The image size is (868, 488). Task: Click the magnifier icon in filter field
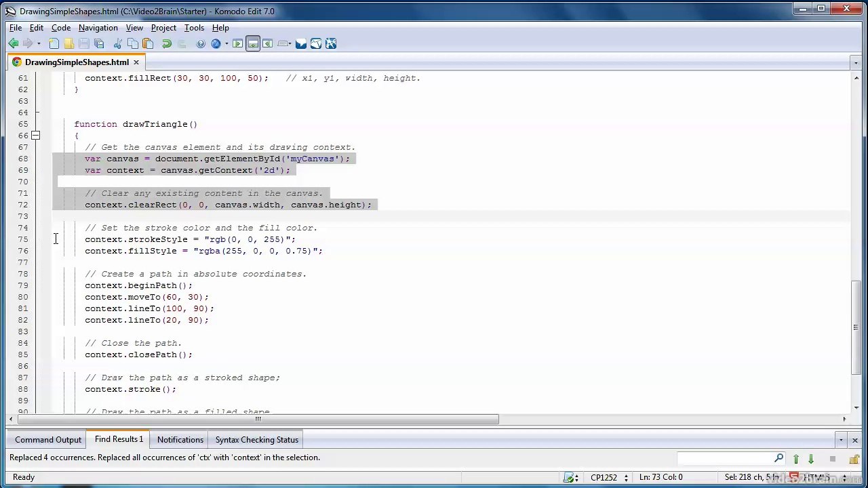point(778,458)
